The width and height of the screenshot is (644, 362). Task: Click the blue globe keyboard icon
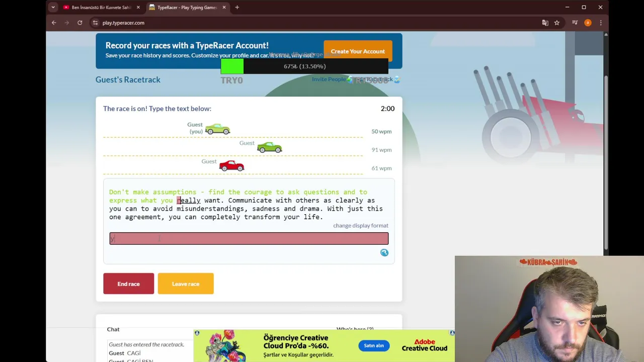tap(384, 252)
